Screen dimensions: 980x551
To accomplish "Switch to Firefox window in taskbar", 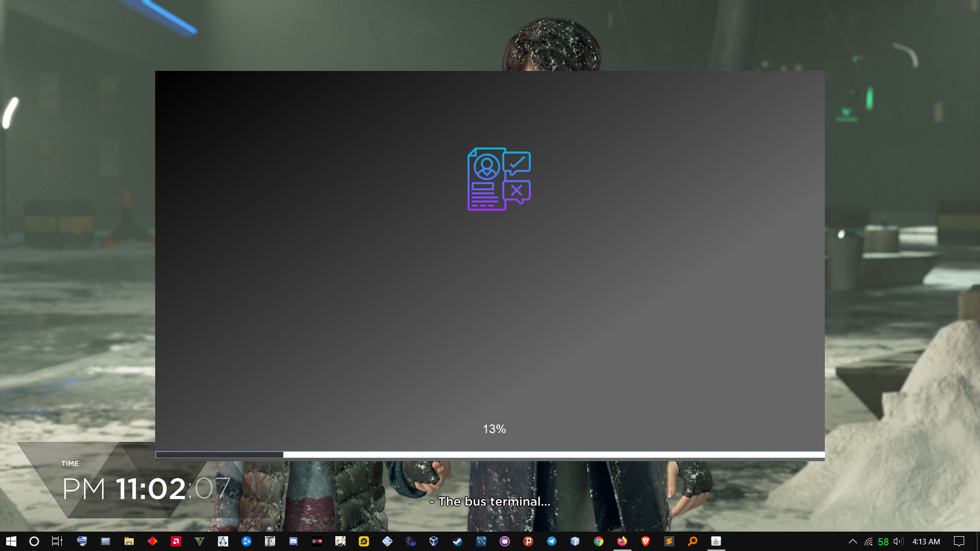I will pyautogui.click(x=622, y=541).
